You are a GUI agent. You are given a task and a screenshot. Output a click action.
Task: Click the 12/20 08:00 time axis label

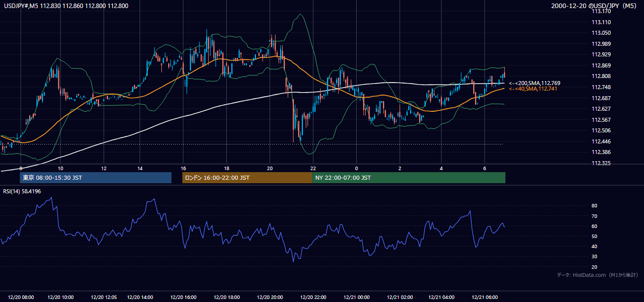[x=22, y=297]
